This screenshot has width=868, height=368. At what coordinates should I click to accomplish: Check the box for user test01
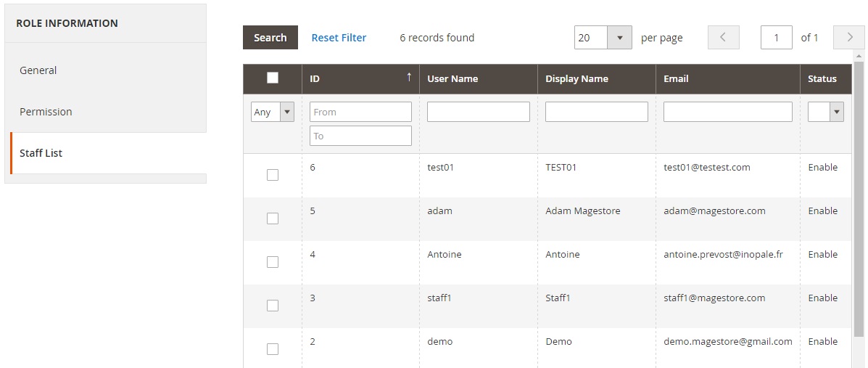(273, 175)
